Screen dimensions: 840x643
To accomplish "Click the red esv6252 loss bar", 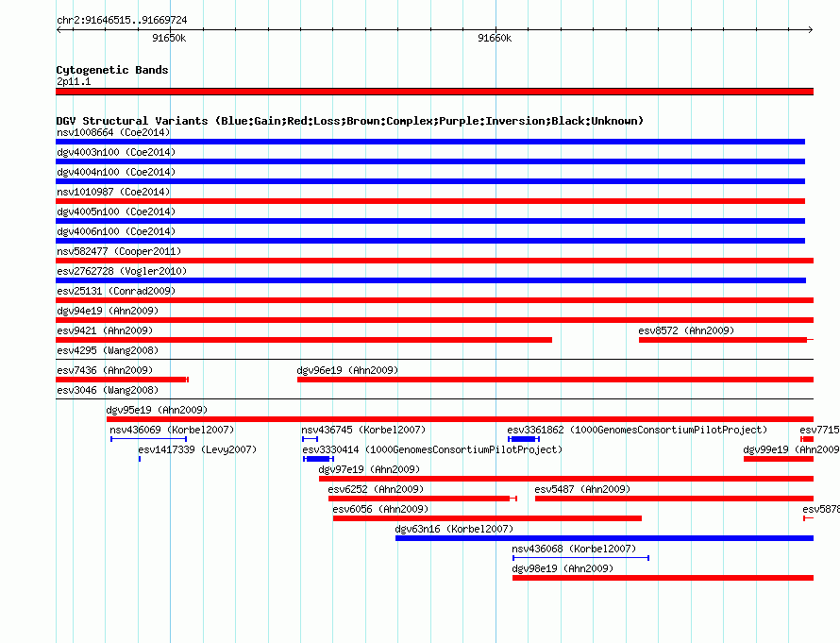I will pos(423,499).
